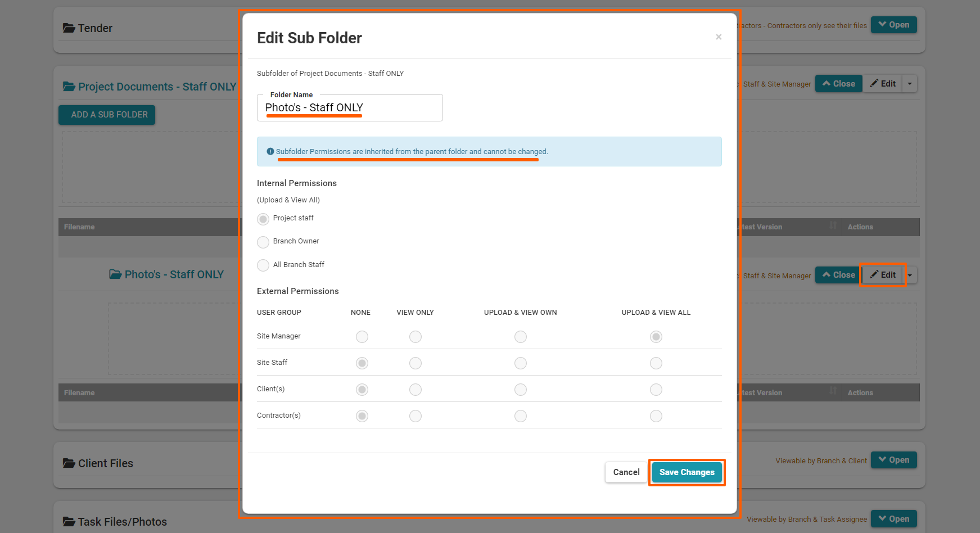This screenshot has width=980, height=533.
Task: Select the Branch Owner radio option
Action: tap(263, 242)
